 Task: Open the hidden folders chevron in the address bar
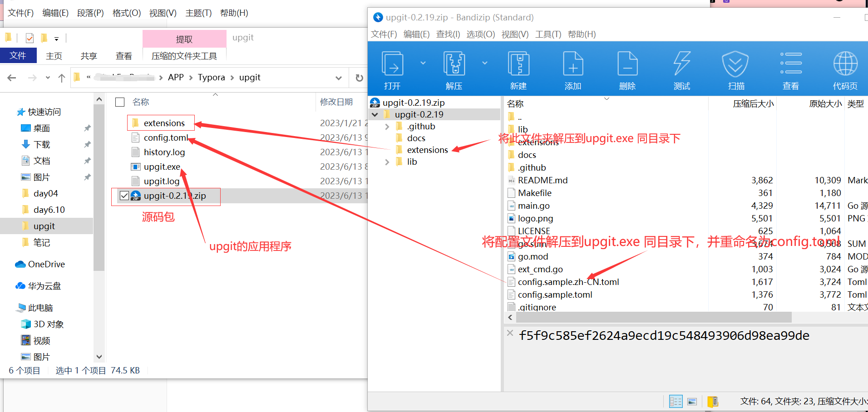click(89, 77)
